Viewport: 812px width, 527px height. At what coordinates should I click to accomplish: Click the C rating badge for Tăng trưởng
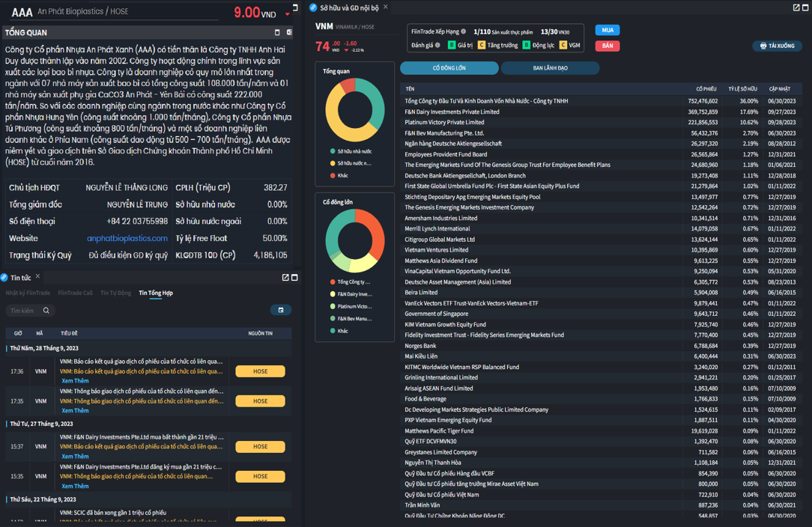(482, 45)
